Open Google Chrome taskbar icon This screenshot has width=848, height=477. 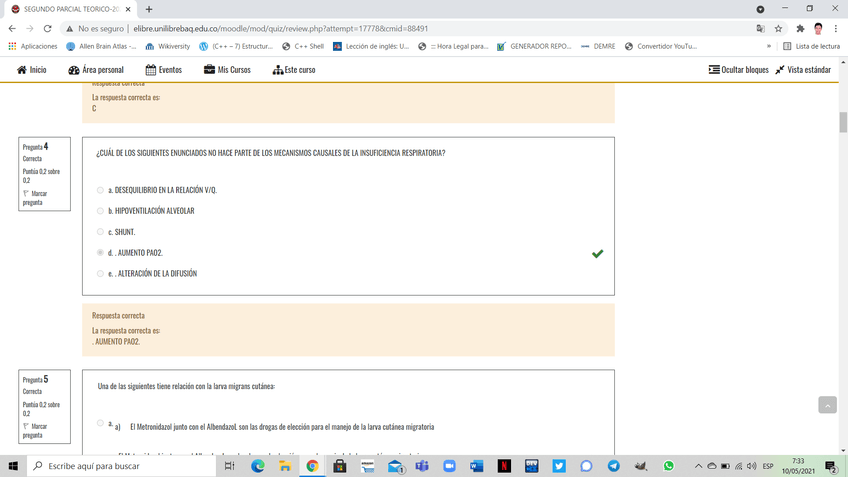pos(312,466)
